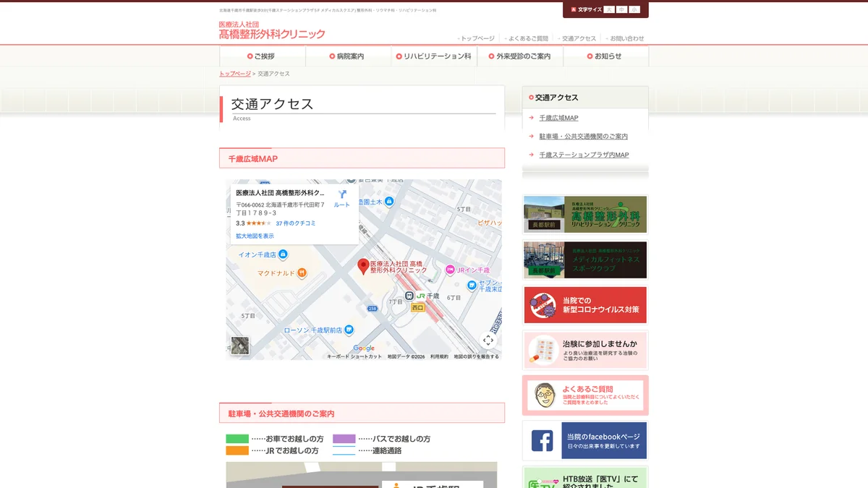Click 地図の誤りを報告する on the map

(476, 356)
